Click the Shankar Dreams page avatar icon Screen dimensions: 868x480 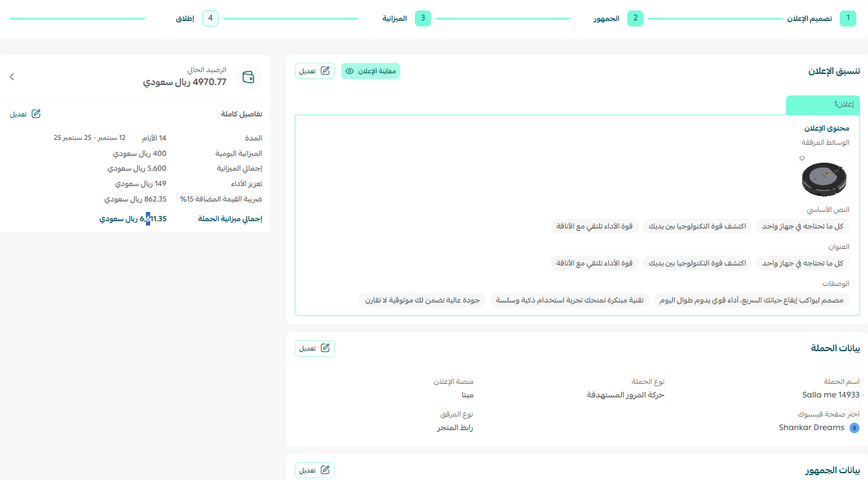coord(854,428)
